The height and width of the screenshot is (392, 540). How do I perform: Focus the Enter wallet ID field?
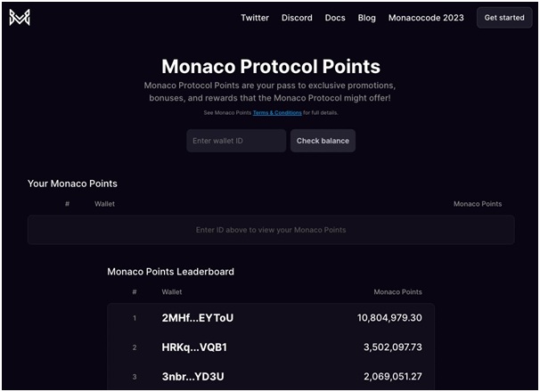pos(236,141)
